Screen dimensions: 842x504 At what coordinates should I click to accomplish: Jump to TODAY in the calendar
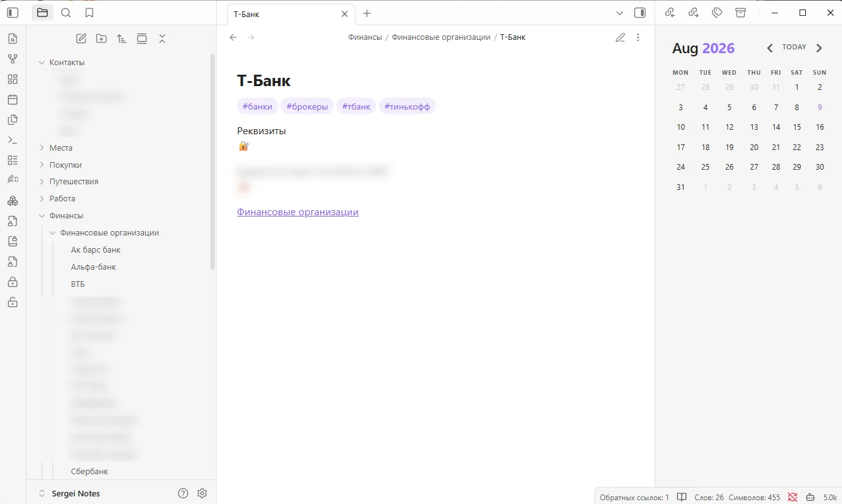pos(794,47)
